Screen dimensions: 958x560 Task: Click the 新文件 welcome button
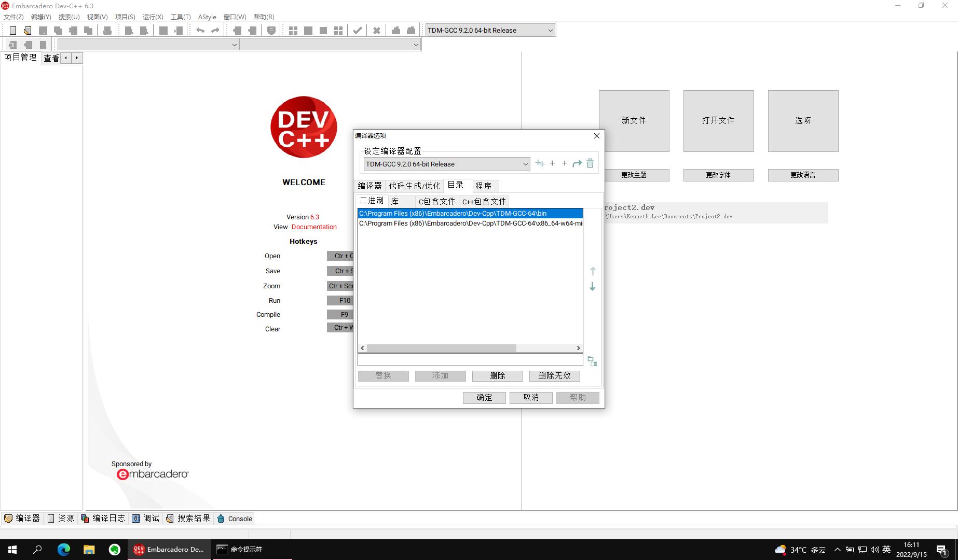634,121
